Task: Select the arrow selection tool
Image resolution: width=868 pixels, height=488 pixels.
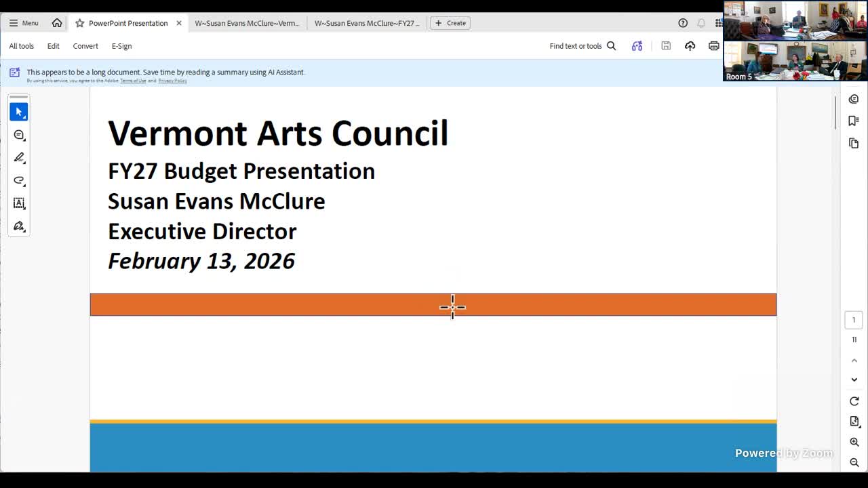Action: [19, 112]
